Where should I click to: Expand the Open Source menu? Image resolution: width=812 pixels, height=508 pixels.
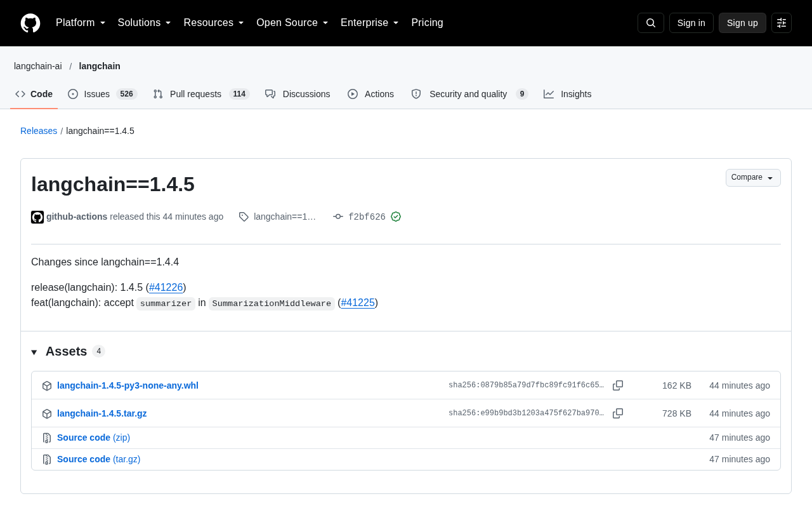click(292, 23)
